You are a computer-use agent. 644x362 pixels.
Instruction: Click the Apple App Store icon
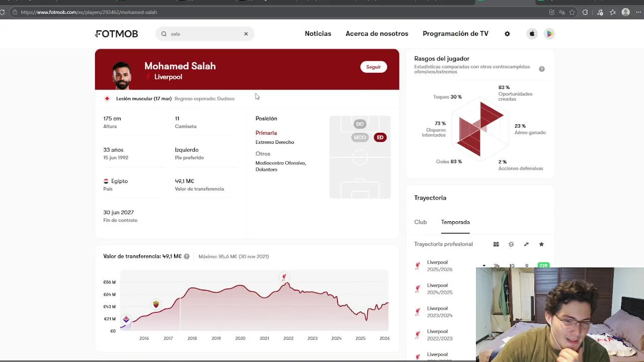[532, 34]
